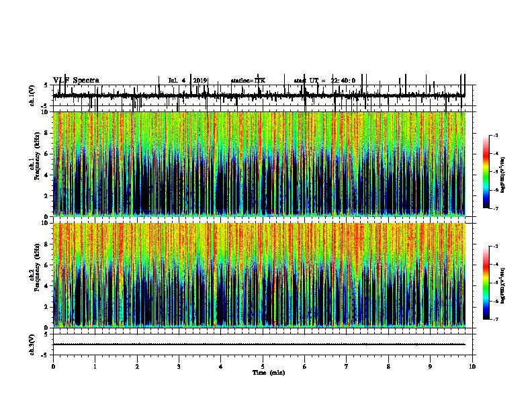Click time axis tick label "9"
The width and height of the screenshot is (532, 411).
(430, 367)
